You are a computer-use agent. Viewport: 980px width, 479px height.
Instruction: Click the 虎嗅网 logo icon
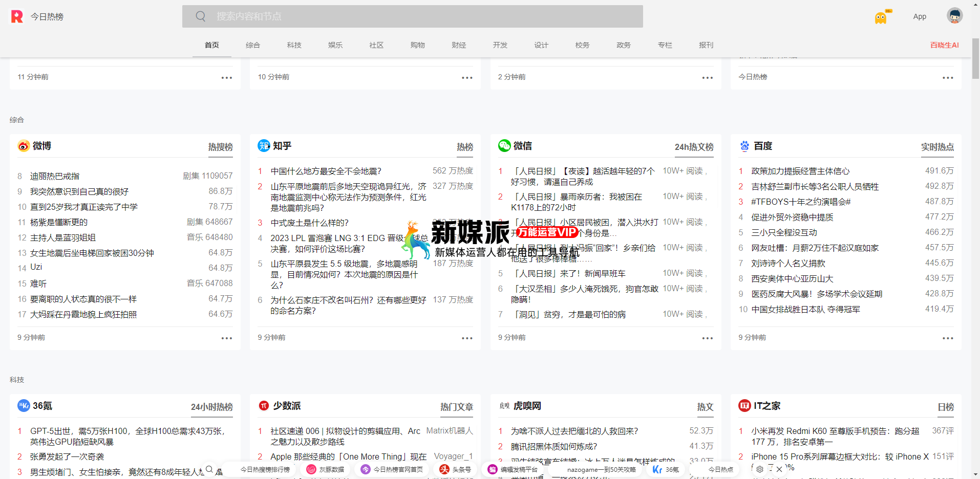(x=504, y=406)
